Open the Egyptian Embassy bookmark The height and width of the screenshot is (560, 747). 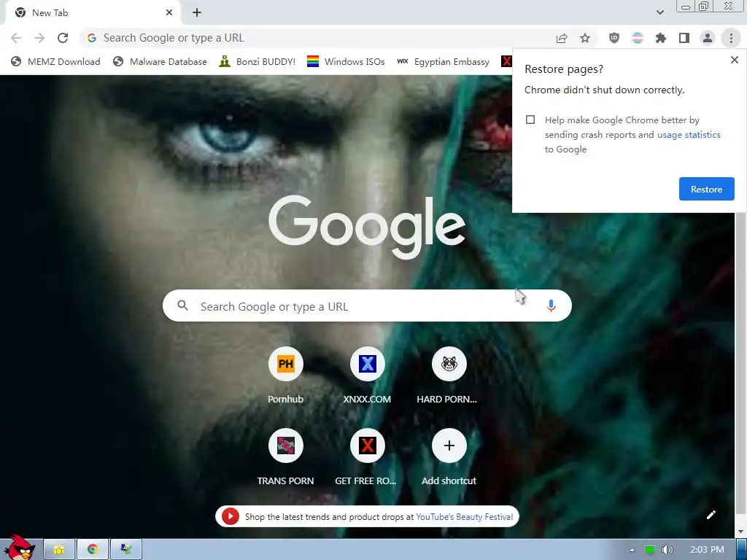(443, 61)
